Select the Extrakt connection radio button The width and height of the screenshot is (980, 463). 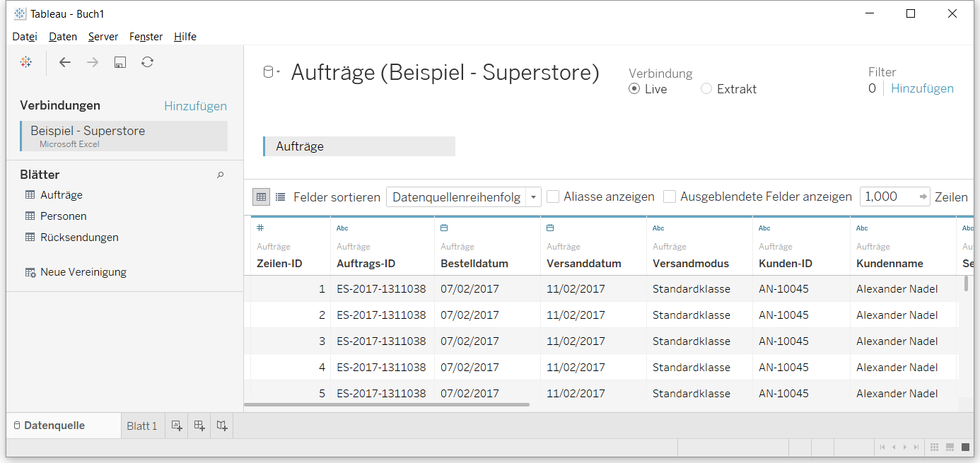pyautogui.click(x=706, y=89)
